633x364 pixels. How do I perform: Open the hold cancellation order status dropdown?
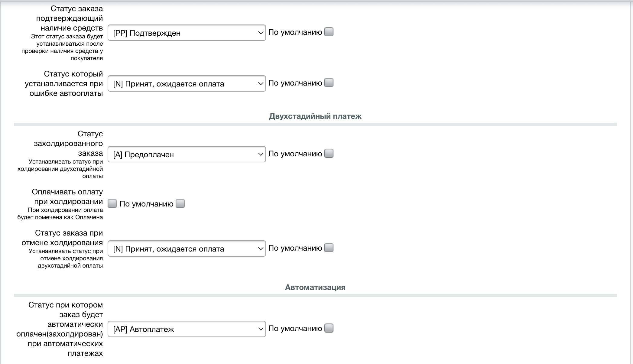tap(187, 249)
